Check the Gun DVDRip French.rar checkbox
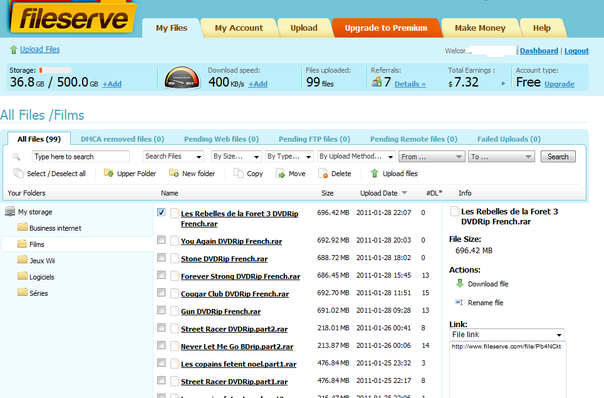 point(161,310)
